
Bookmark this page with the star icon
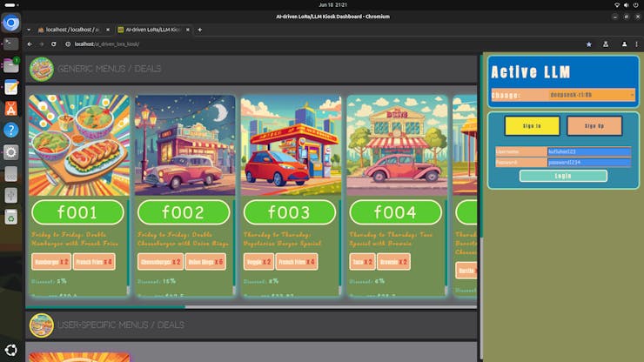point(588,44)
